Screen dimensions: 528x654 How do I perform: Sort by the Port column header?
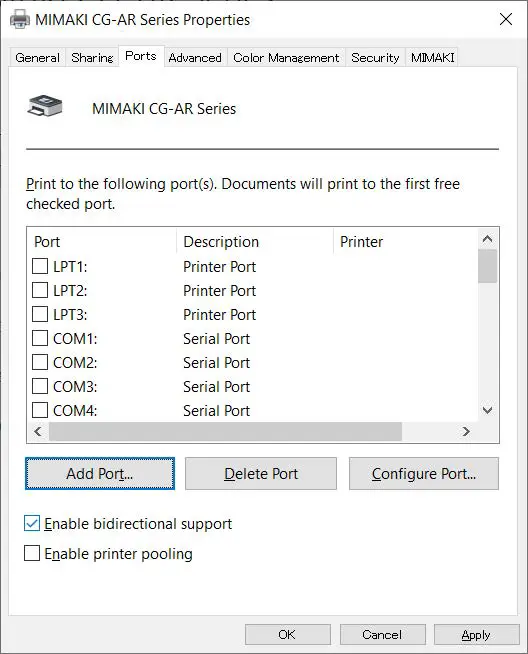102,241
